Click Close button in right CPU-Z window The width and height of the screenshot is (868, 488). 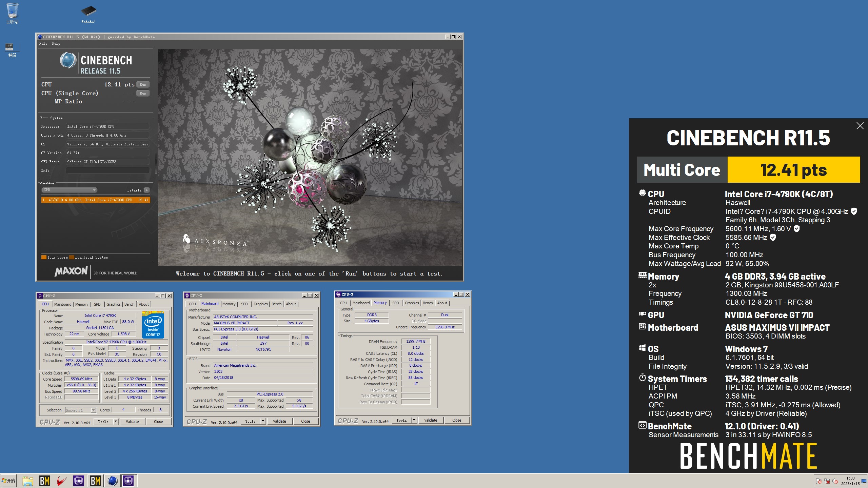(x=457, y=420)
